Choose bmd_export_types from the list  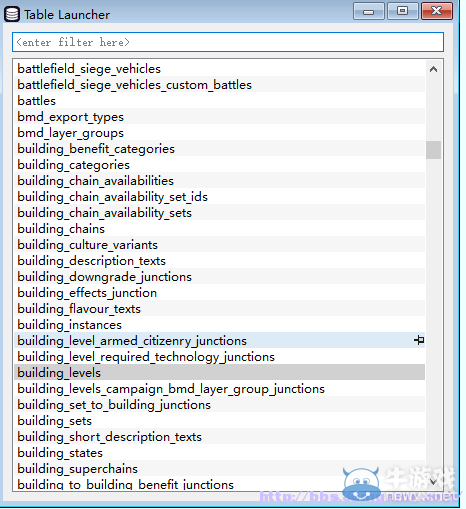click(x=219, y=117)
